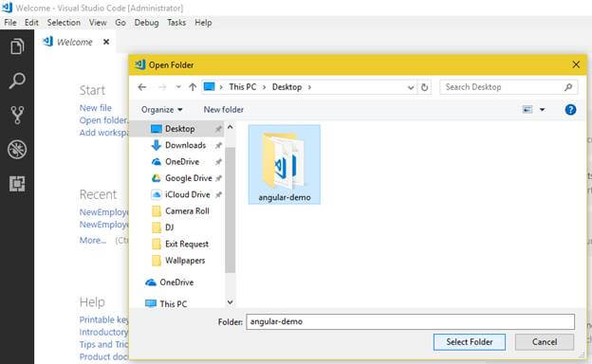
Task: Click the Search Desktop field
Action: tap(509, 87)
